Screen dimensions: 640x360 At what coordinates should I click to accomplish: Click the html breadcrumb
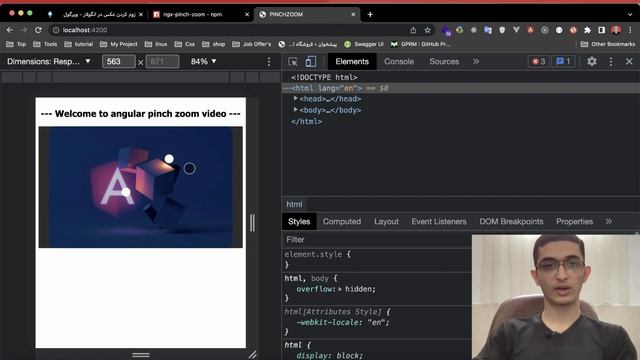[x=294, y=204]
